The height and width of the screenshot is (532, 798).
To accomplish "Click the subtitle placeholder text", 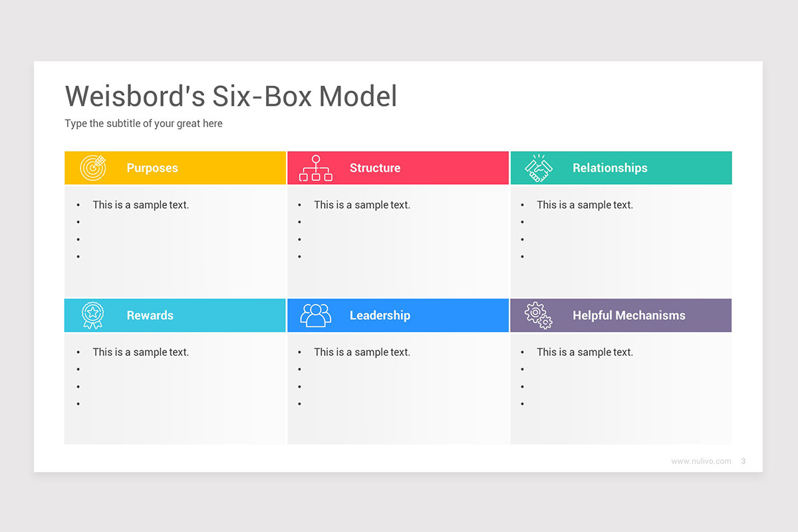I will pyautogui.click(x=144, y=124).
